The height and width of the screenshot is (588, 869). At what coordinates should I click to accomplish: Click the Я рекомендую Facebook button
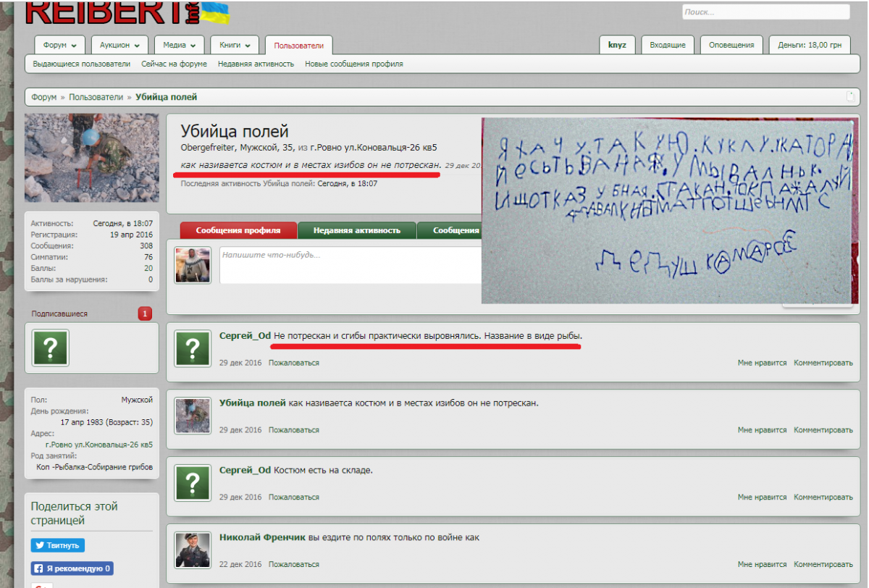[x=72, y=569]
